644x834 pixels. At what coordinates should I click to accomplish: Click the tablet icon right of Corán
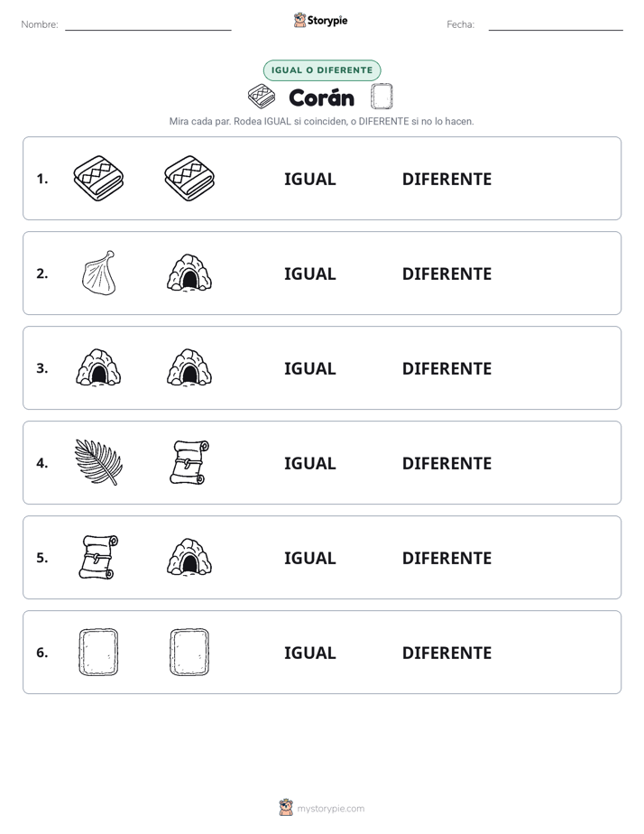click(x=382, y=97)
